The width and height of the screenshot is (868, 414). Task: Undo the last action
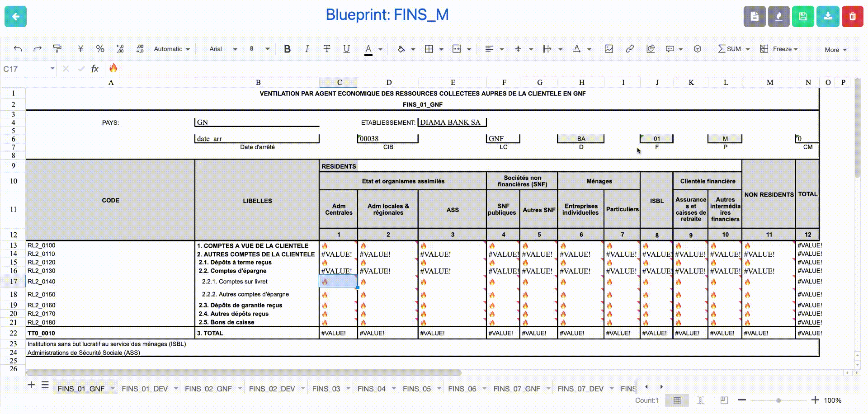click(18, 49)
